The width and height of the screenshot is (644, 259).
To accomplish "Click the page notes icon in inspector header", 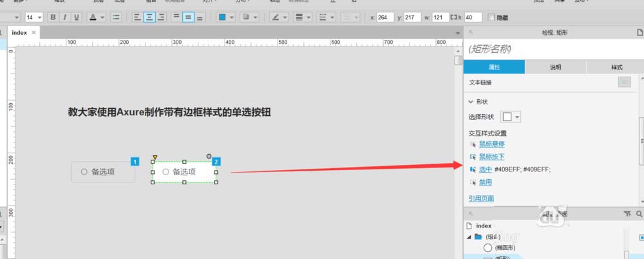I will click(x=639, y=32).
